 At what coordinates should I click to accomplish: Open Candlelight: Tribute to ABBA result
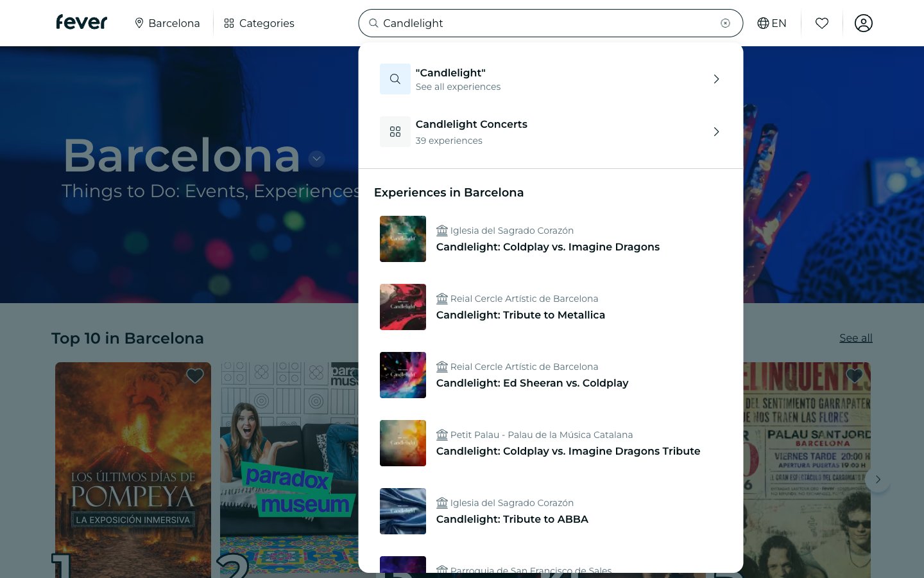(512, 519)
